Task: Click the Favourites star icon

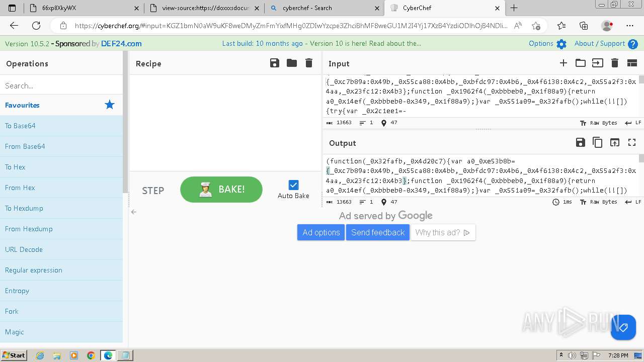Action: pos(110,105)
